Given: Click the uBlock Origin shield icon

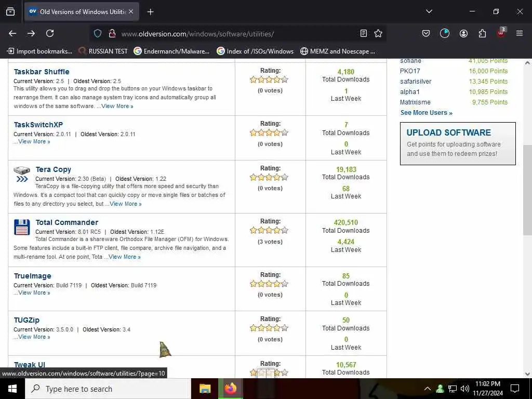Looking at the screenshot, I should [501, 33].
